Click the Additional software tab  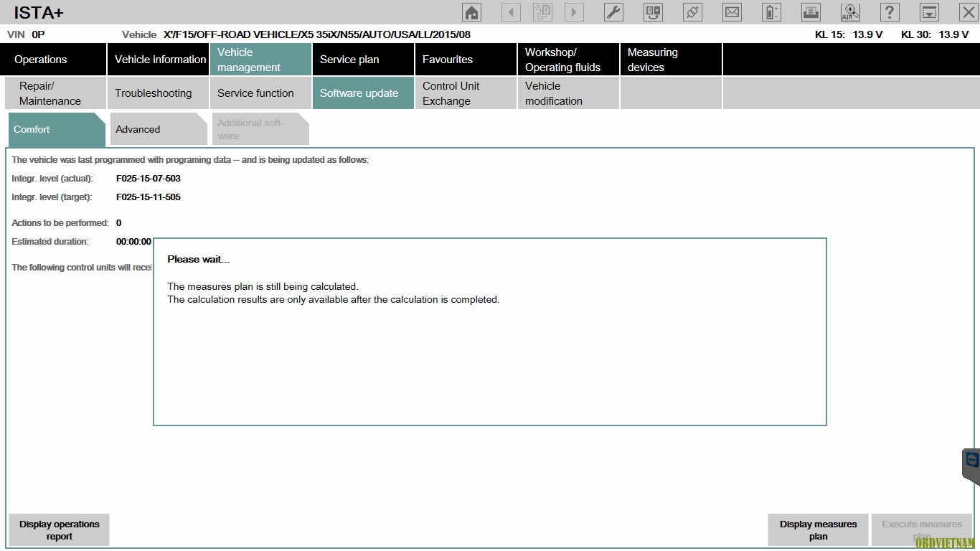pyautogui.click(x=260, y=129)
